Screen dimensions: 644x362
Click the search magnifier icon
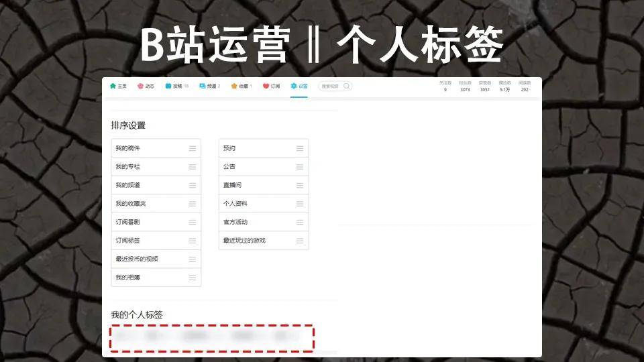tap(347, 86)
